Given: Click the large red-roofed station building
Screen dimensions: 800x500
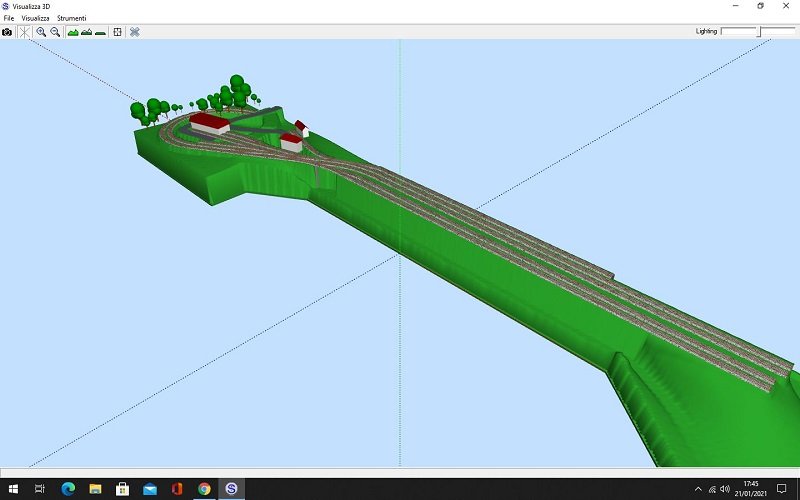Looking at the screenshot, I should pos(210,123).
